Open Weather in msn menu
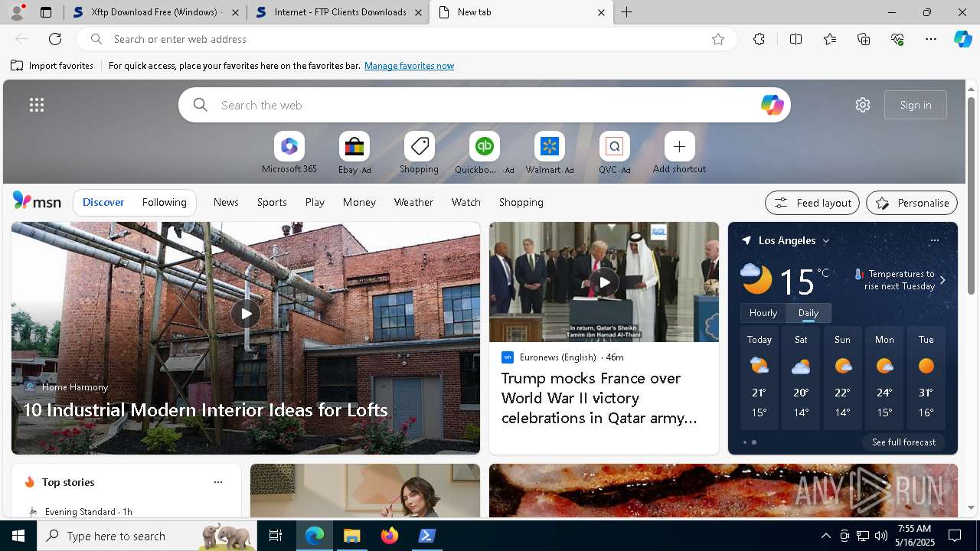This screenshot has height=551, width=980. [x=413, y=202]
